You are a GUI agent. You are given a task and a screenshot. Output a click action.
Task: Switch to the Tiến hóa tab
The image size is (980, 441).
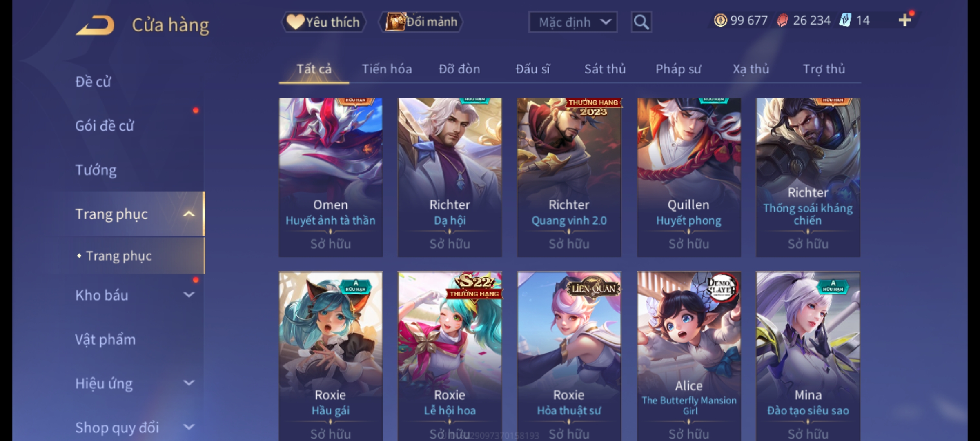tap(387, 69)
